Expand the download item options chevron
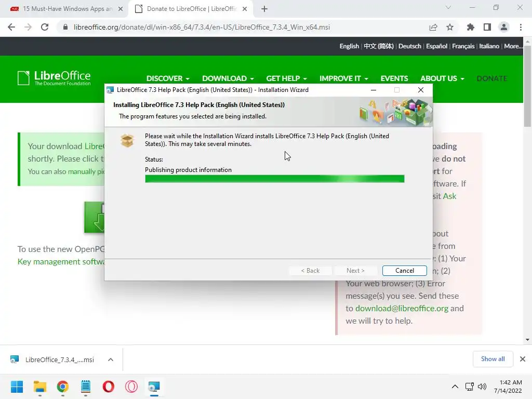This screenshot has height=399, width=532. pos(111,360)
